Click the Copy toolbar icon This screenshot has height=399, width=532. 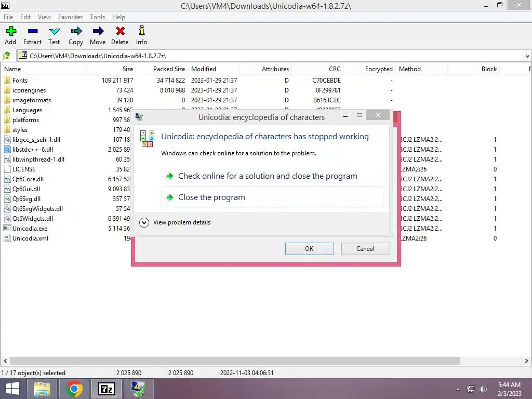[76, 31]
